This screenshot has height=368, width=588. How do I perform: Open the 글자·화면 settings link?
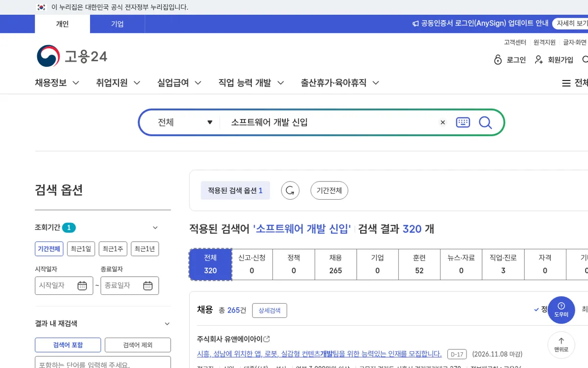click(x=575, y=42)
